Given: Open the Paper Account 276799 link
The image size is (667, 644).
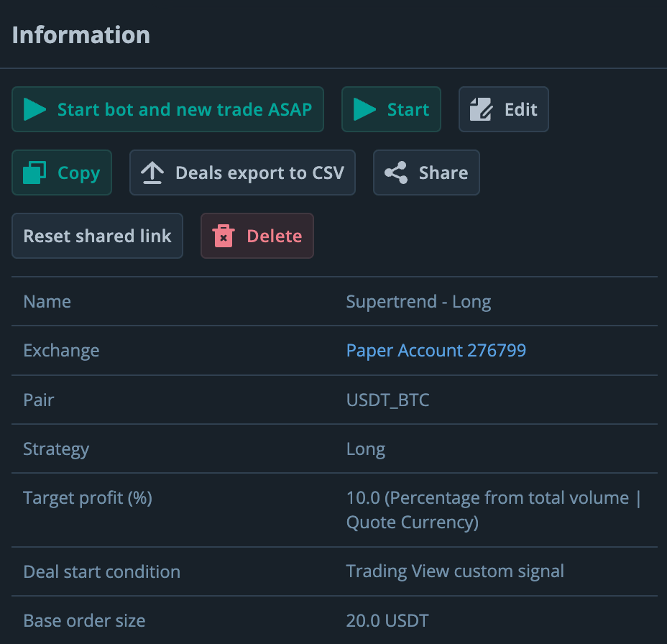Looking at the screenshot, I should pyautogui.click(x=436, y=351).
